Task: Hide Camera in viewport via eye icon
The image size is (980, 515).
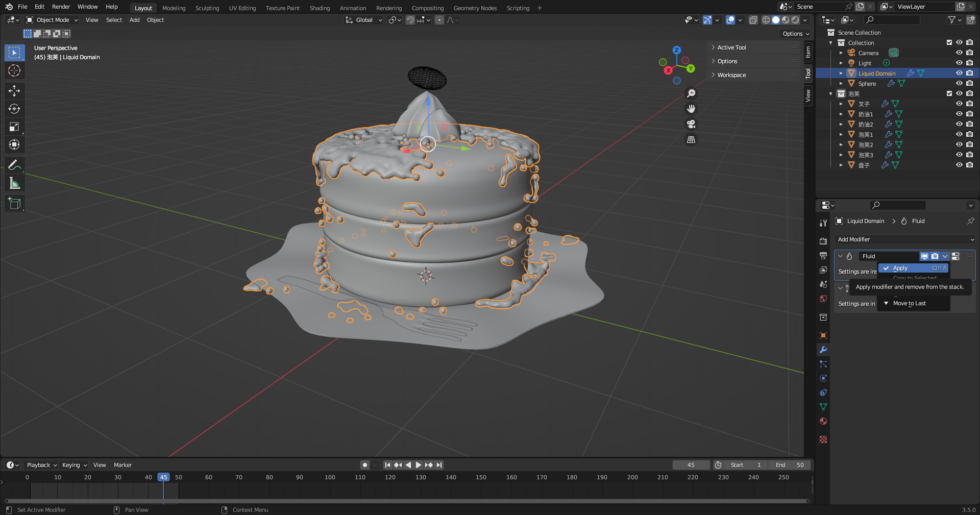Action: (959, 53)
